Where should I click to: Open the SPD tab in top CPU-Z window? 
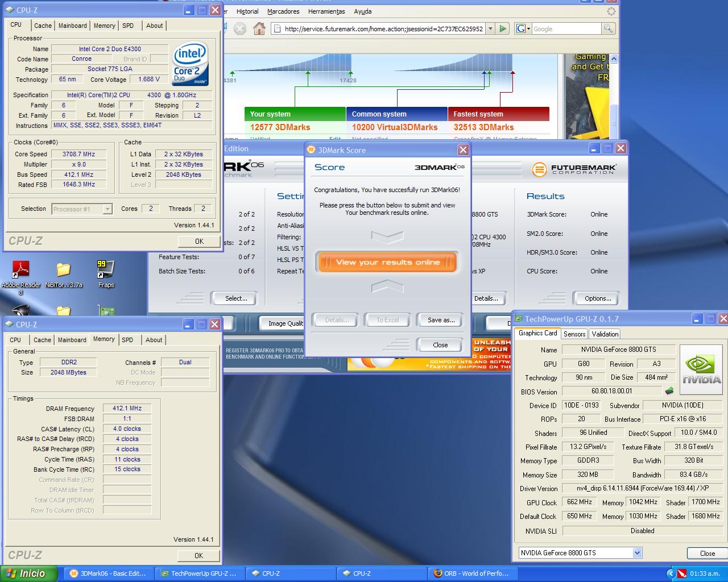128,26
